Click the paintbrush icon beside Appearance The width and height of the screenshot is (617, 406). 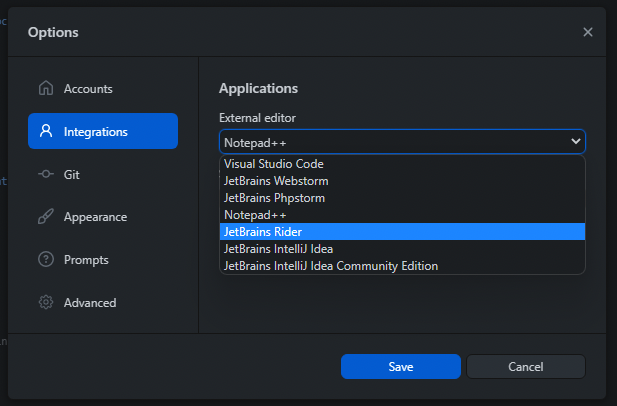pyautogui.click(x=46, y=217)
